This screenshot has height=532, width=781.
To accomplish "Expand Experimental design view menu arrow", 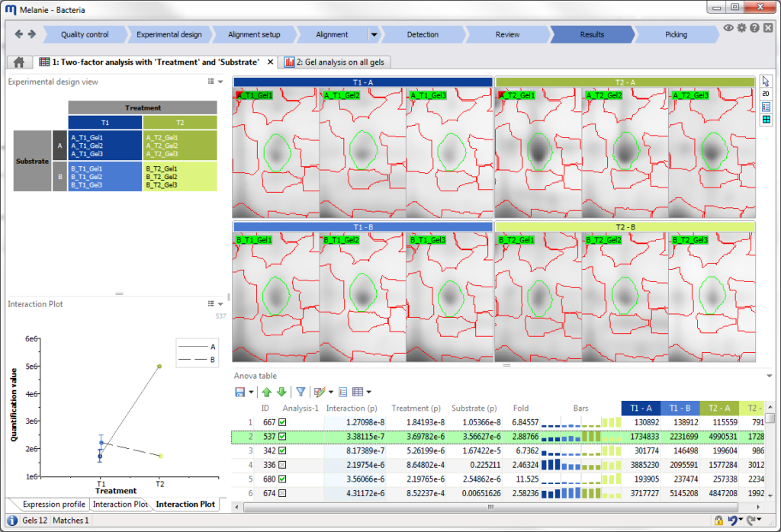I will tap(220, 82).
